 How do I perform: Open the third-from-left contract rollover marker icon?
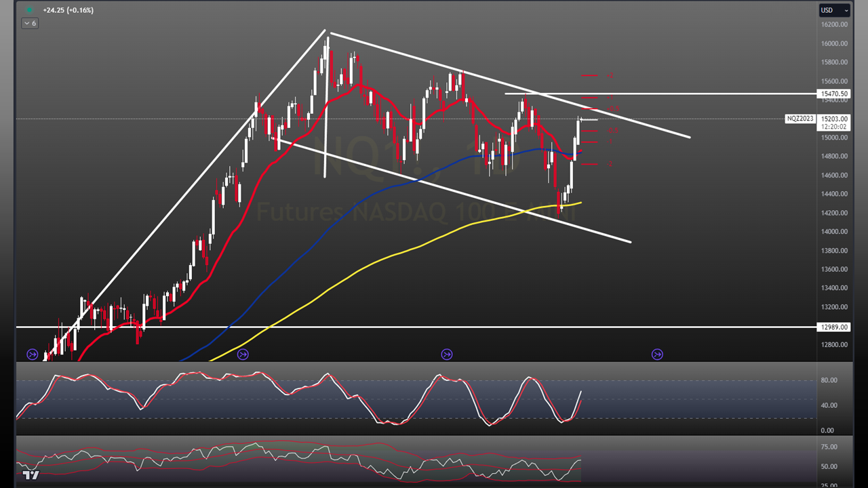pyautogui.click(x=446, y=354)
